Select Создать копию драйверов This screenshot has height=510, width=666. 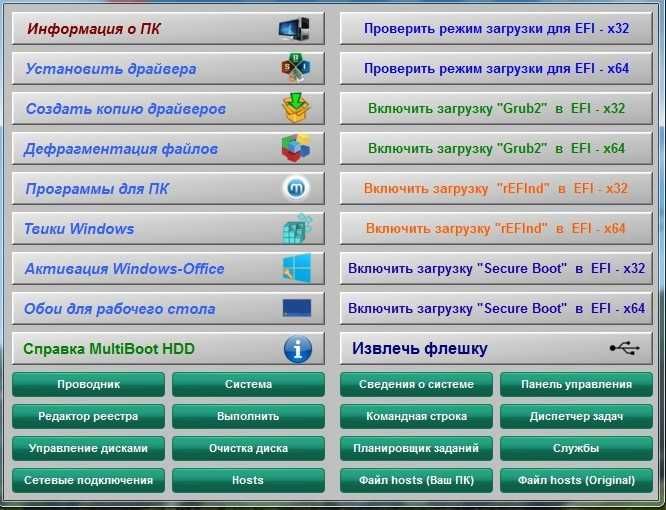[168, 108]
